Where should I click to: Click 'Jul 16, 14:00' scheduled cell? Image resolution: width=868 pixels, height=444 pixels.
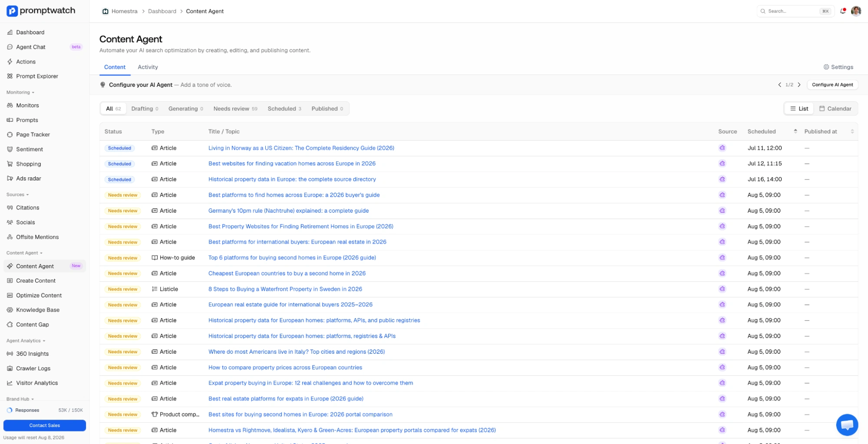(x=764, y=179)
